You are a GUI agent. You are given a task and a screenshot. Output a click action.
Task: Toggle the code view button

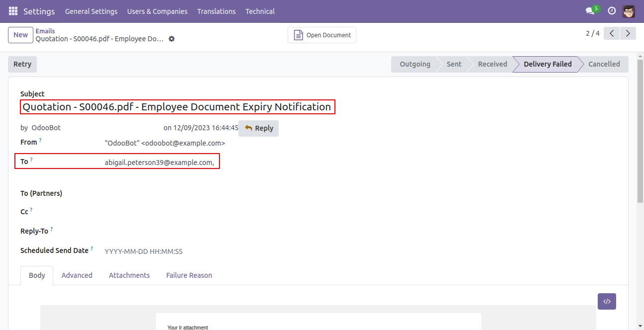click(x=607, y=301)
